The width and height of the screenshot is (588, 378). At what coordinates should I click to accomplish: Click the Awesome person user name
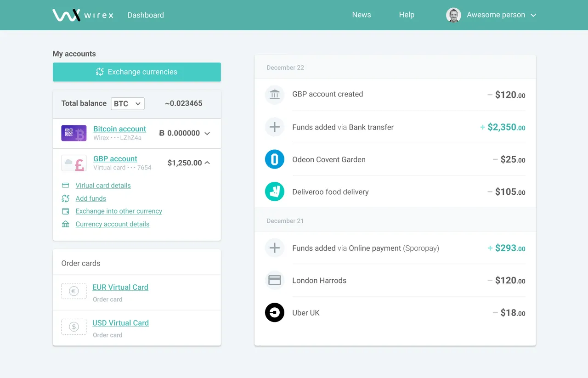coord(496,15)
